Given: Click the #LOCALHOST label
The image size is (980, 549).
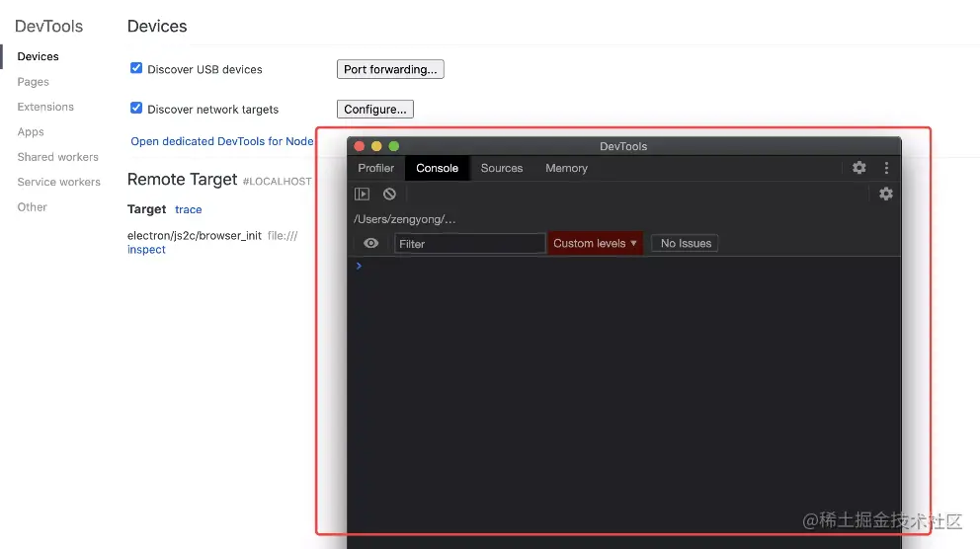Looking at the screenshot, I should tap(277, 181).
